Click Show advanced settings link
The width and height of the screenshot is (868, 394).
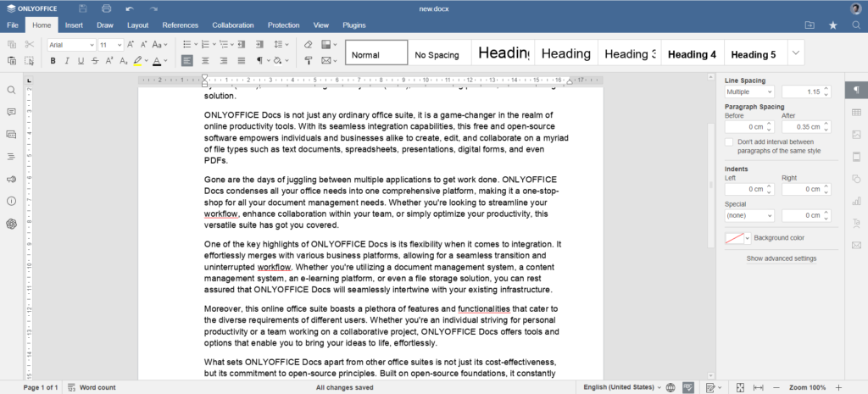[x=781, y=258]
